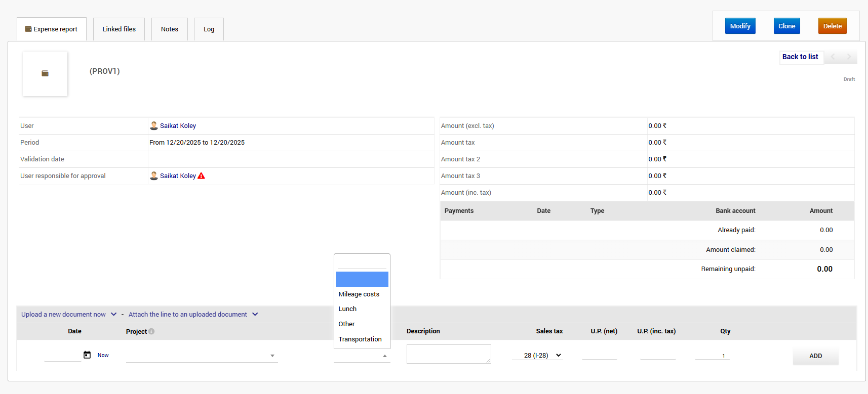The image size is (868, 394).
Task: Expand 'Upload a new document now' chevron
Action: coord(113,314)
